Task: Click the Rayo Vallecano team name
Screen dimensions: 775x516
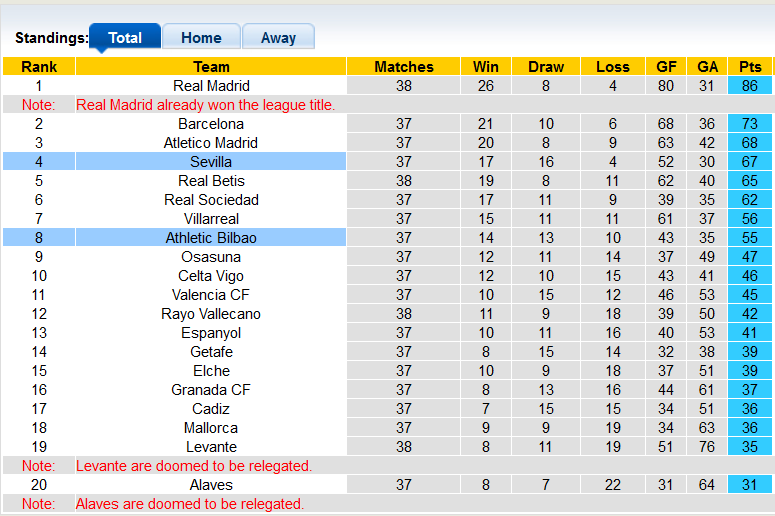Action: coord(211,314)
